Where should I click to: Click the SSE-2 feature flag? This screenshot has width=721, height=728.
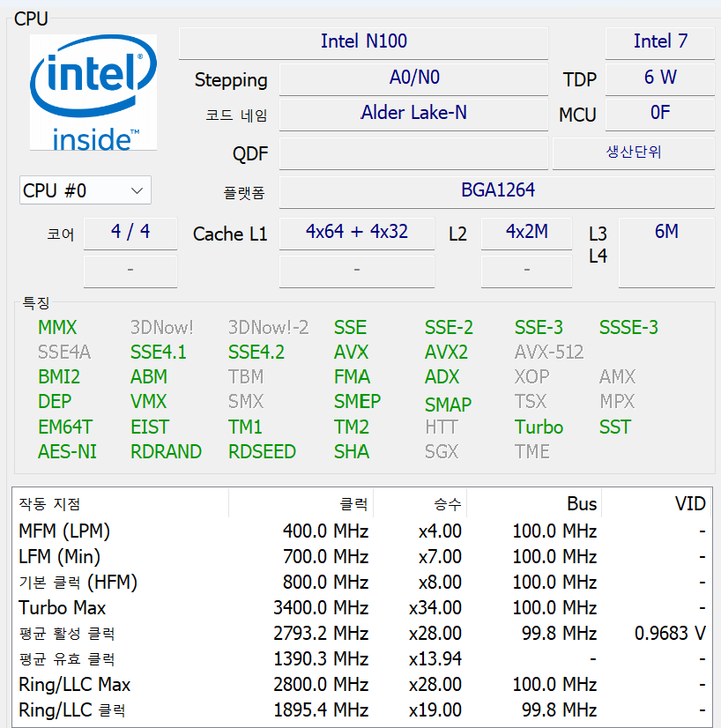point(449,328)
